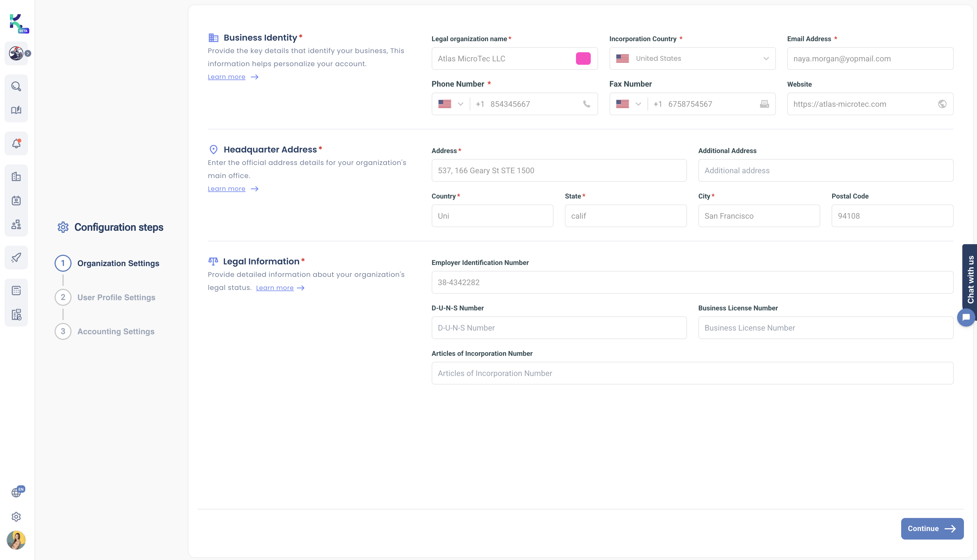
Task: Open the chat bubble in the corner
Action: [966, 317]
